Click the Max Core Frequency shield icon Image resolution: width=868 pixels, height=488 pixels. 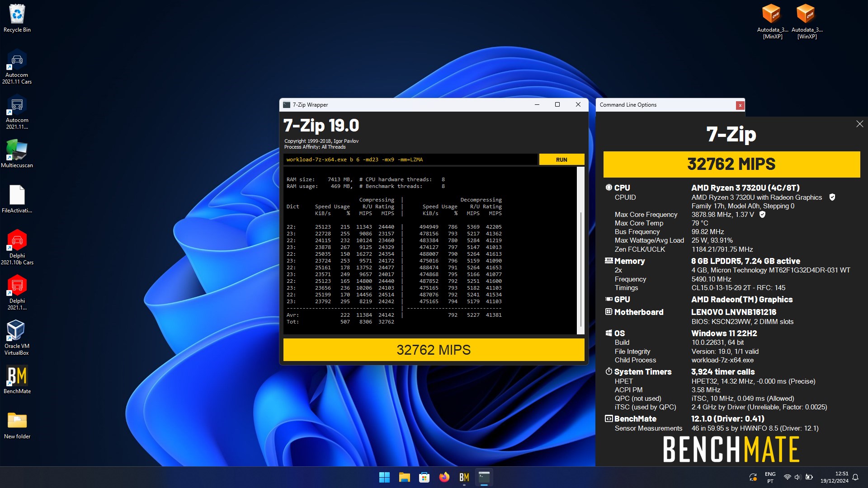click(x=762, y=214)
